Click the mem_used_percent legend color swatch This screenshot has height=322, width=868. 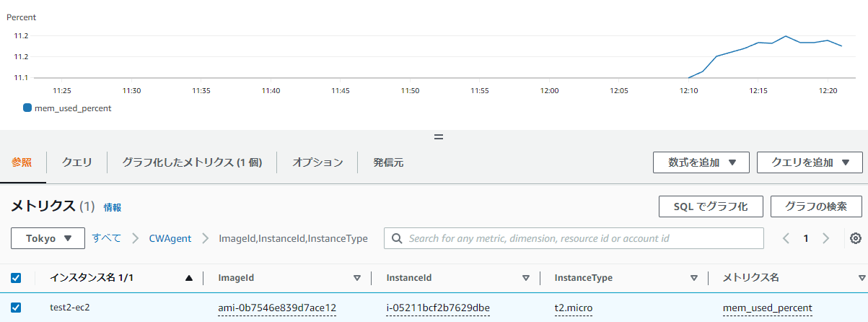click(x=27, y=108)
